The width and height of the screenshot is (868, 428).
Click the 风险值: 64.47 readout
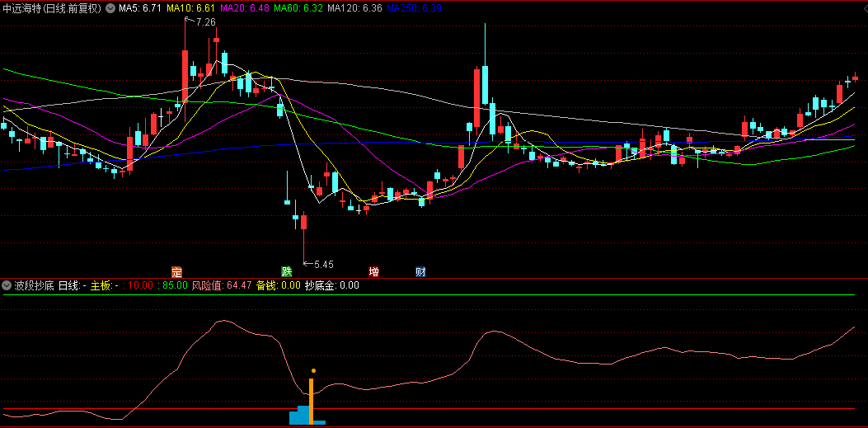coord(222,285)
